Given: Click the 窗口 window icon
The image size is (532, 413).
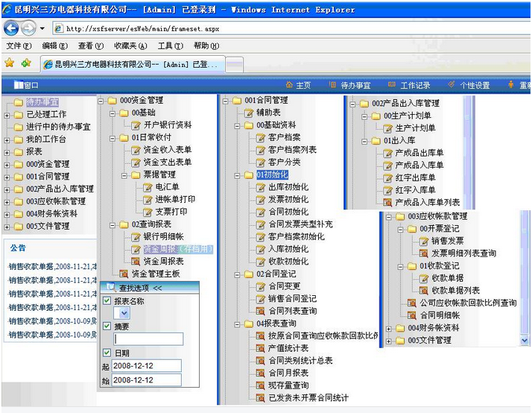Looking at the screenshot, I should 19,85.
